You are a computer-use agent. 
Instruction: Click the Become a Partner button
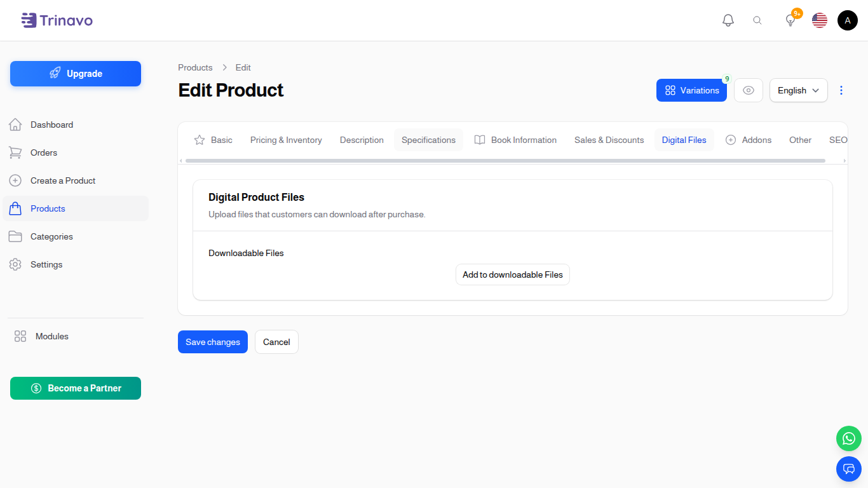pos(76,388)
